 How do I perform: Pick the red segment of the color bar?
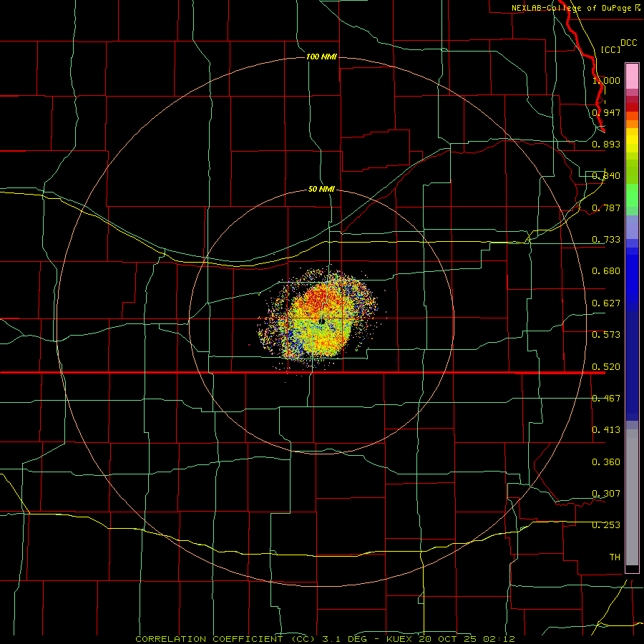(632, 107)
